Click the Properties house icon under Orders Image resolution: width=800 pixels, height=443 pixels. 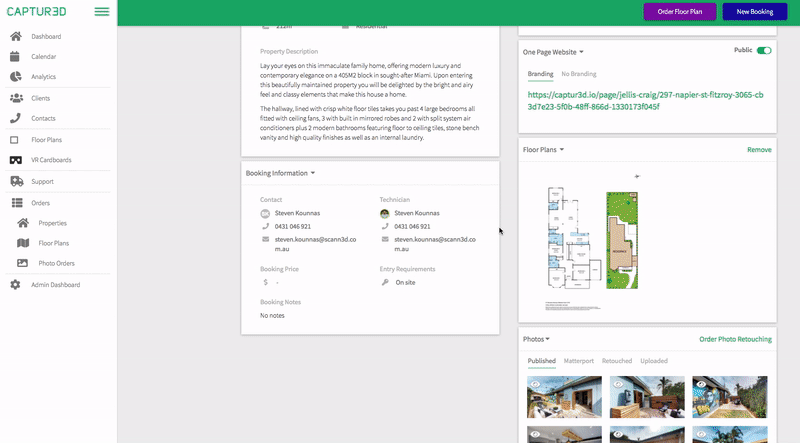pos(23,223)
